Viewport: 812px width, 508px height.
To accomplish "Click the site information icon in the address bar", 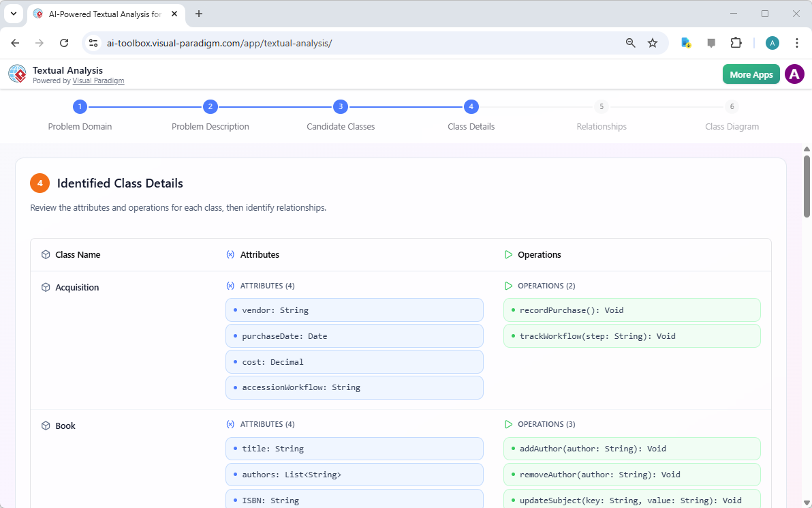I will point(93,42).
